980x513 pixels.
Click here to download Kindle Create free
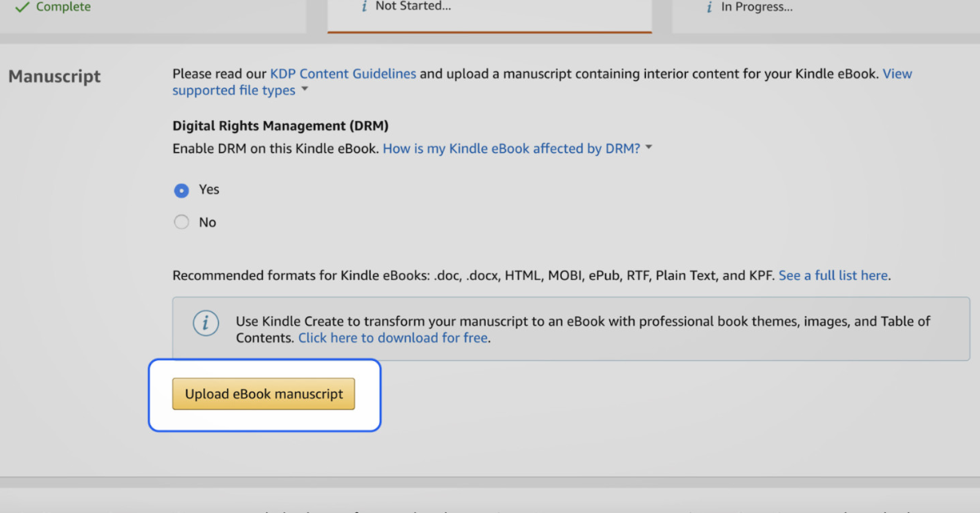(393, 337)
